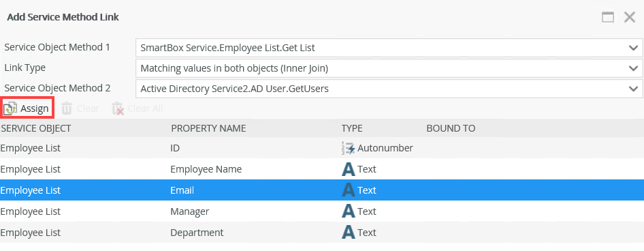The image size is (644, 251).
Task: Select the Department property row
Action: point(322,233)
